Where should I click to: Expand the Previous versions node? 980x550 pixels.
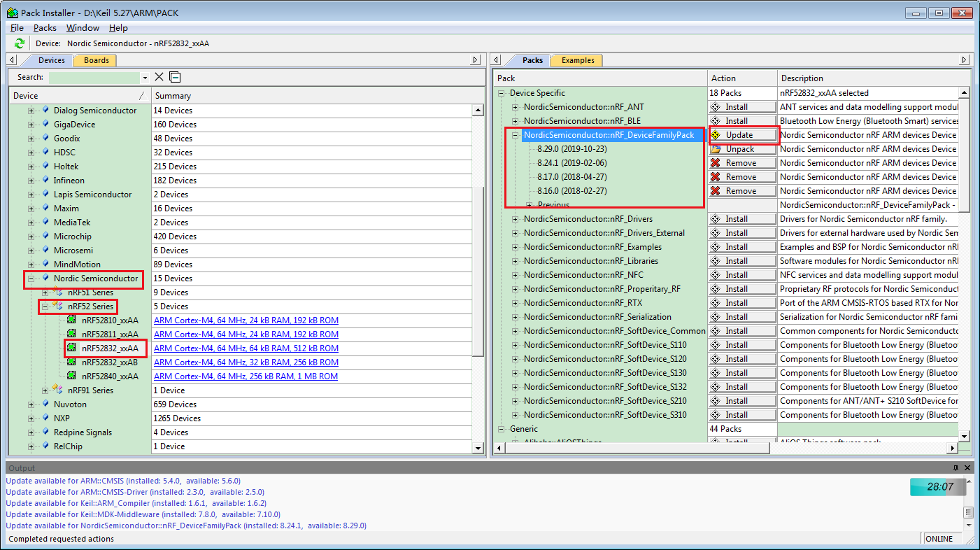[x=529, y=205]
